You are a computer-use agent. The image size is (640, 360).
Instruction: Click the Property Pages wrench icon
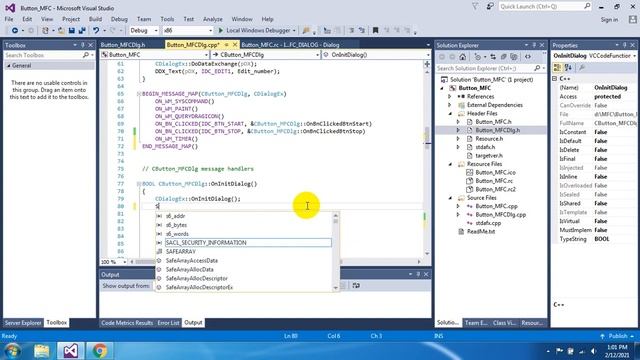582,68
